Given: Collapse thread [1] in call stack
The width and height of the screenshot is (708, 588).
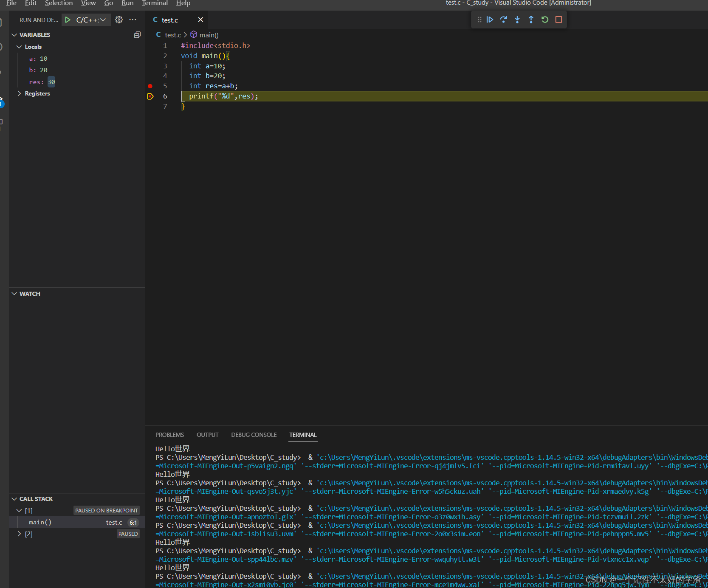Looking at the screenshot, I should coord(19,510).
